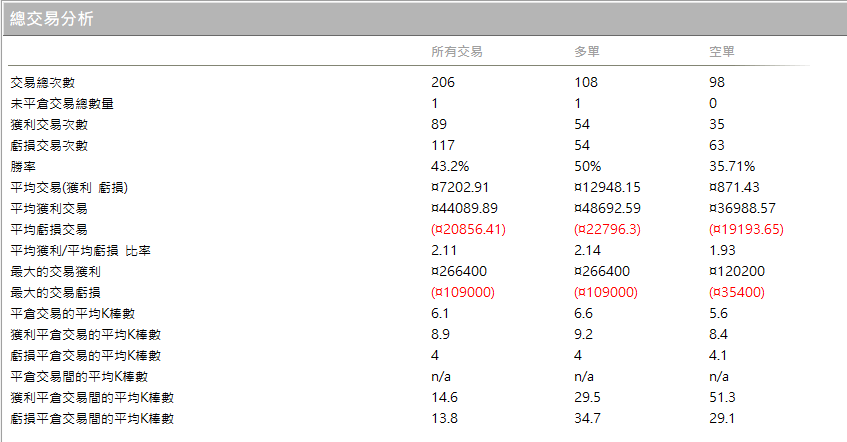Click the 交易總次數 row label

coord(43,83)
